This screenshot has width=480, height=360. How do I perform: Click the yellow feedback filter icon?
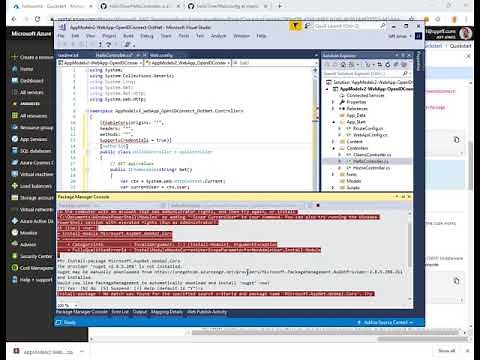295,26
